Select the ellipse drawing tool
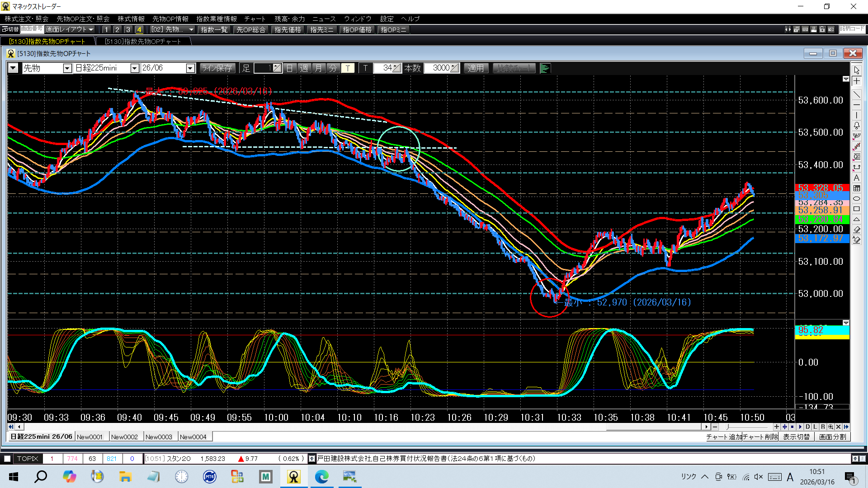Image resolution: width=868 pixels, height=488 pixels. [857, 199]
